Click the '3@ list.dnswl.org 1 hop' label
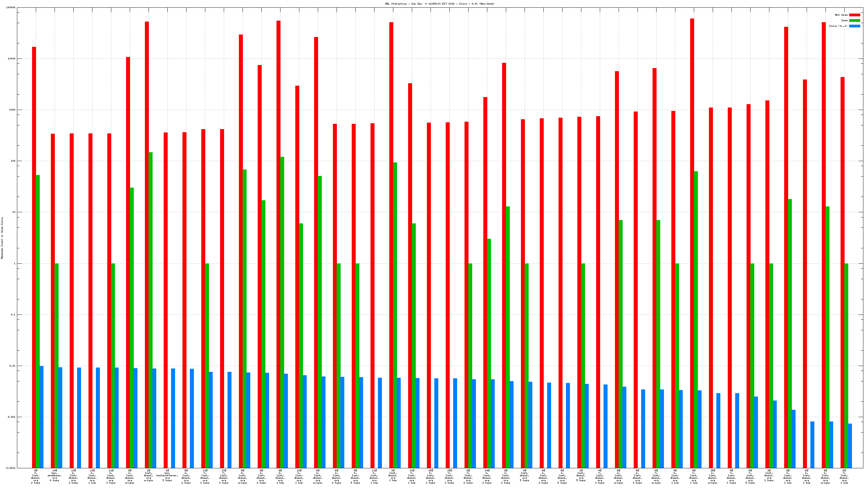 pyautogui.click(x=393, y=475)
